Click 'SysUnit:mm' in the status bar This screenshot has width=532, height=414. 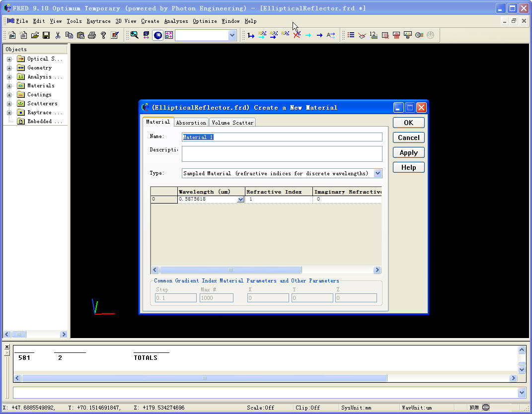[x=356, y=408]
